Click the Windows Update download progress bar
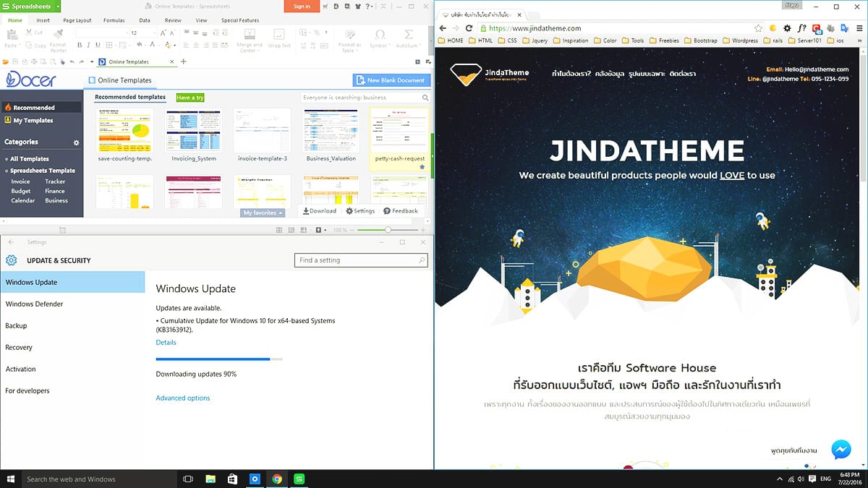The width and height of the screenshot is (868, 488). click(219, 359)
